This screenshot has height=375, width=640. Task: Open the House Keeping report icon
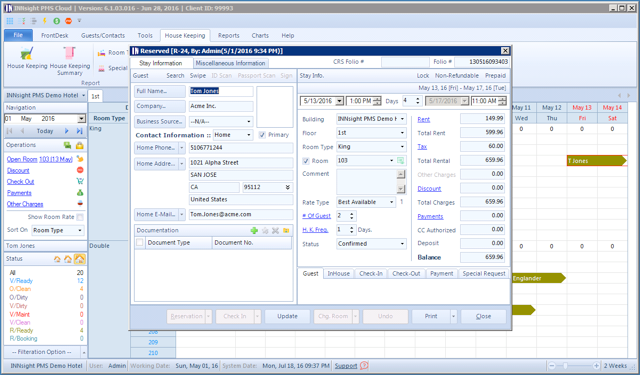click(27, 53)
